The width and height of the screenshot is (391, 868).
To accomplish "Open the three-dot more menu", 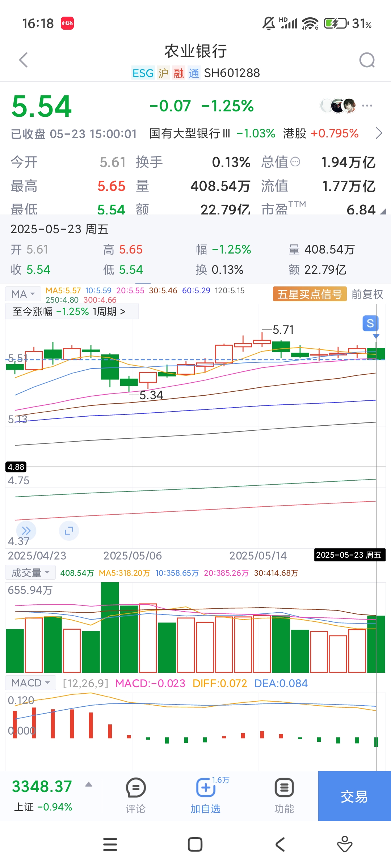I will pyautogui.click(x=367, y=106).
